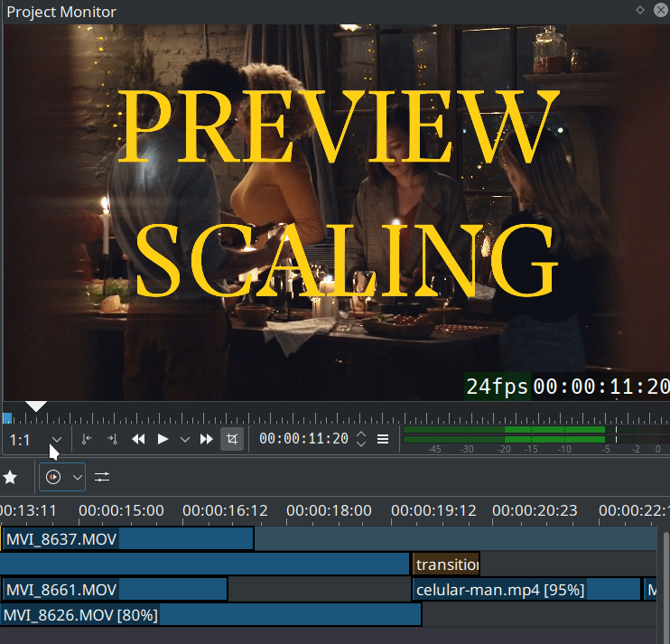Select the MVI_8637.MOV clip
This screenshot has width=670, height=644.
pos(127,539)
